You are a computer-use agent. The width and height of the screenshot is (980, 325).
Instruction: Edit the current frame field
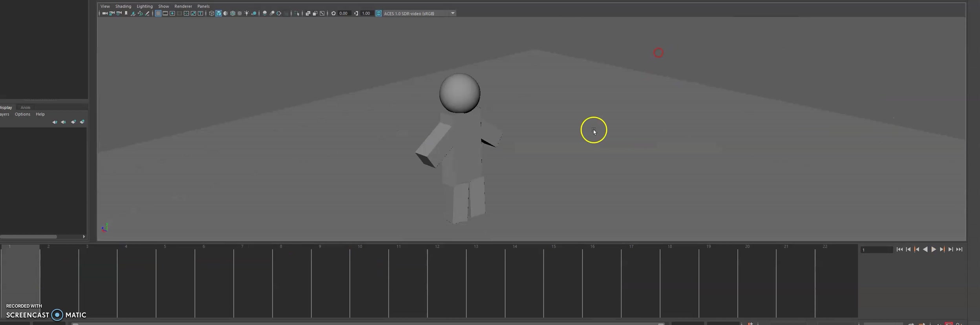pyautogui.click(x=876, y=250)
